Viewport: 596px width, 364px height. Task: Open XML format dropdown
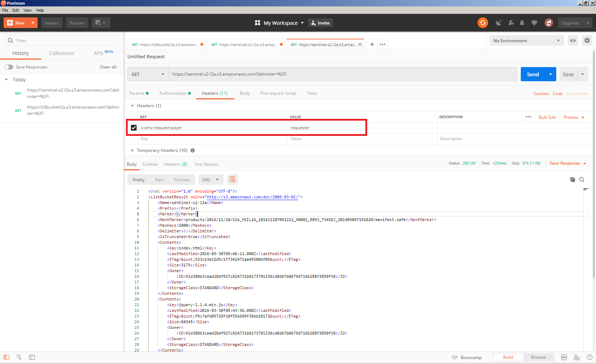(x=211, y=180)
